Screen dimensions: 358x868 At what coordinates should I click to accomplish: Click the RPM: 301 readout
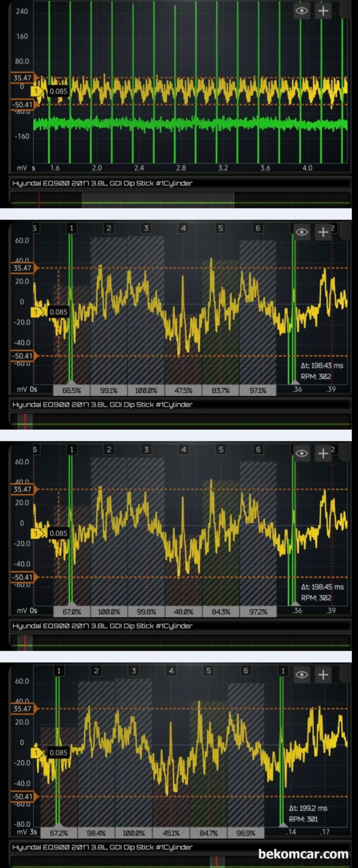pos(303,819)
